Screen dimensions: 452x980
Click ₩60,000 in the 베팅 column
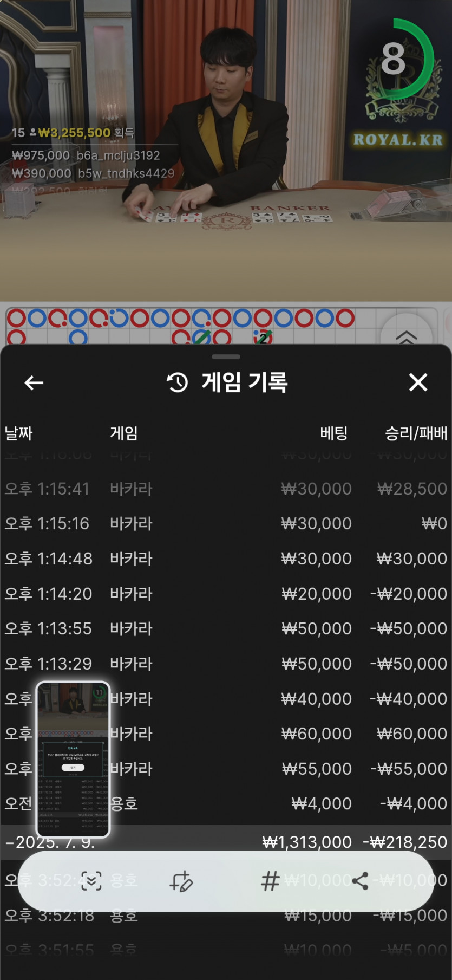(317, 734)
